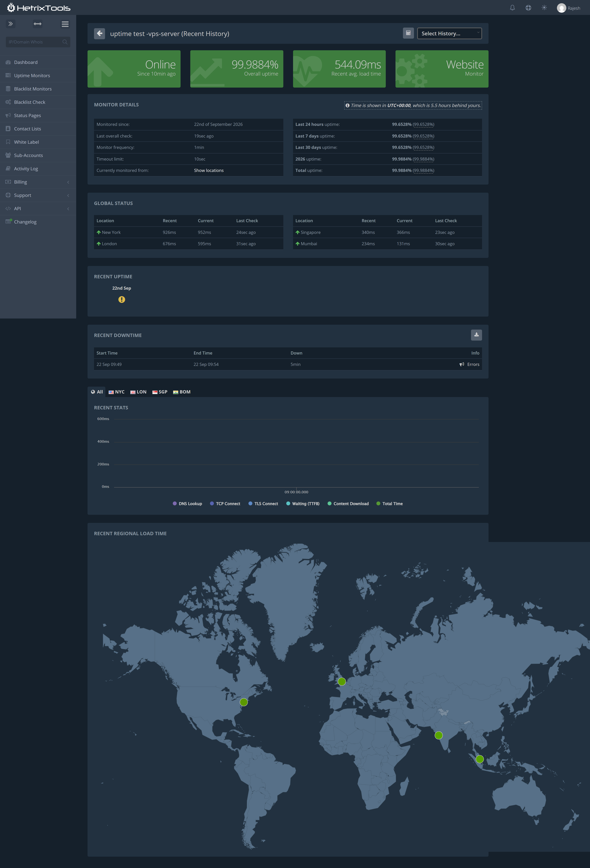Toggle light theme sun icon

click(x=544, y=8)
